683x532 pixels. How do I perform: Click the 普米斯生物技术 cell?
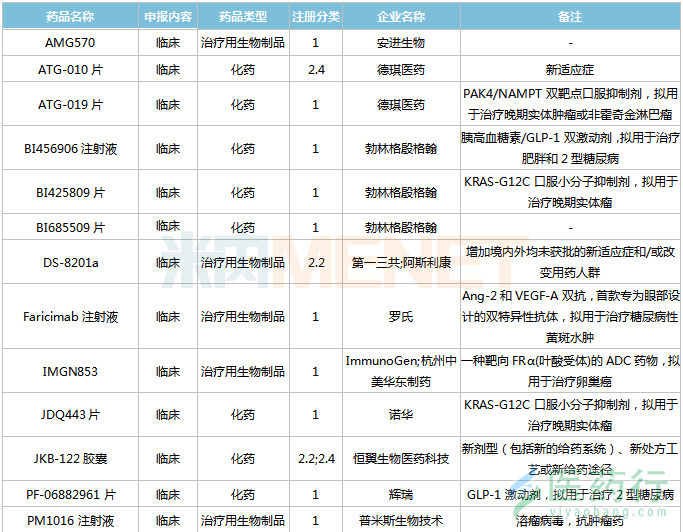pos(401,520)
